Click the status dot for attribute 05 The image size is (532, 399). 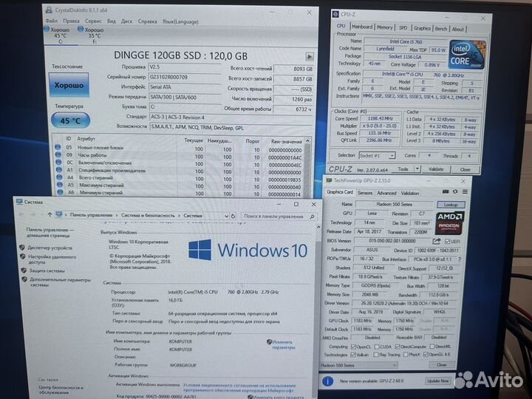[x=58, y=147]
